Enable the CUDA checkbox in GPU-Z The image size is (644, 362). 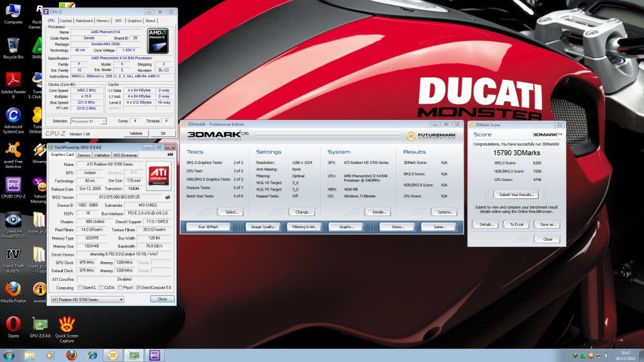point(101,288)
